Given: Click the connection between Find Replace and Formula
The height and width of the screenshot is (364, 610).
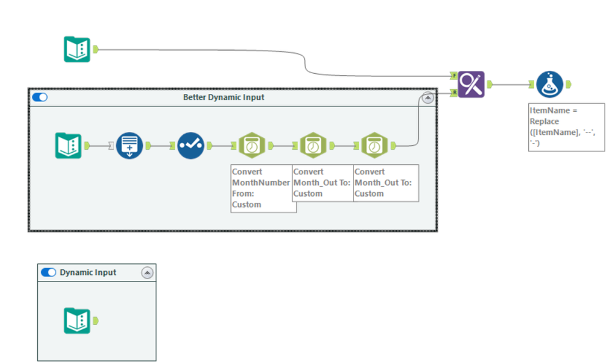Looking at the screenshot, I should click(x=510, y=84).
